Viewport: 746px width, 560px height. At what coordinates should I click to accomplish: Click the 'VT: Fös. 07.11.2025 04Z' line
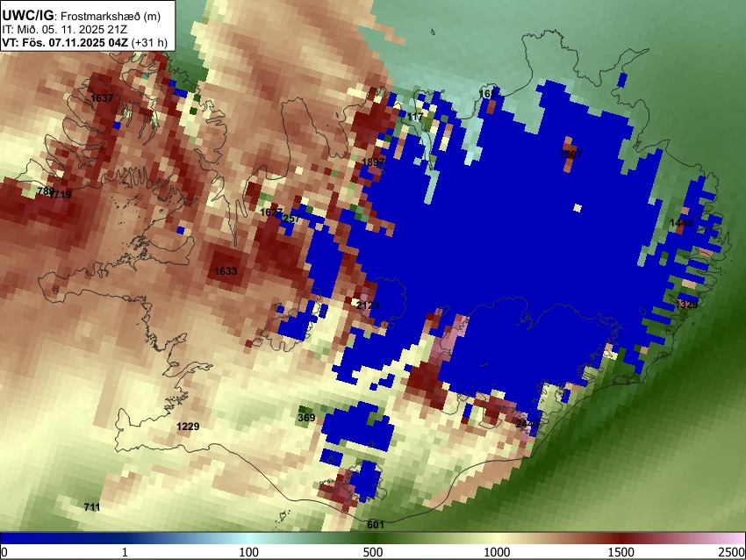(x=65, y=42)
